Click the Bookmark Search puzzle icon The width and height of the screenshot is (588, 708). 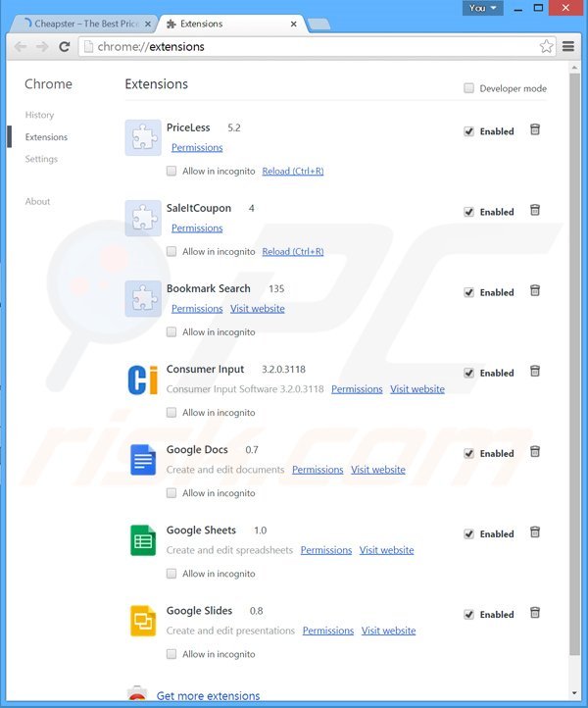click(x=143, y=298)
